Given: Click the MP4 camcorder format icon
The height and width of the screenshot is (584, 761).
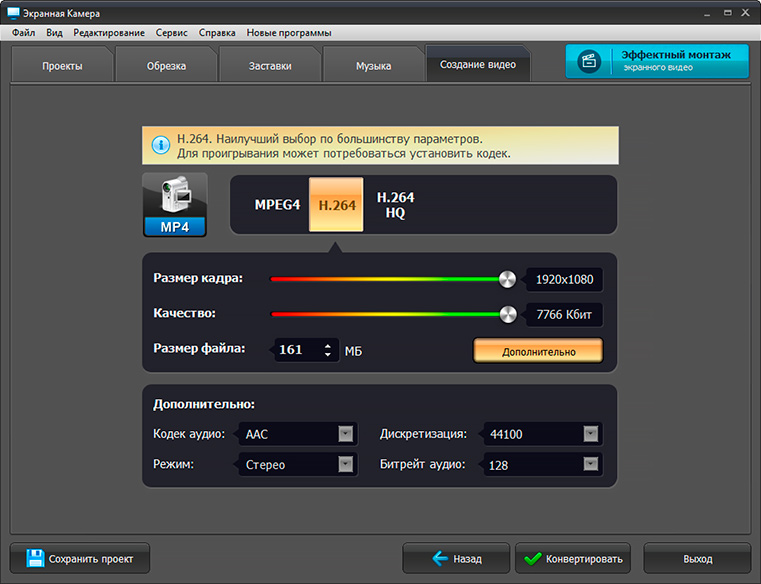Looking at the screenshot, I should [x=175, y=205].
